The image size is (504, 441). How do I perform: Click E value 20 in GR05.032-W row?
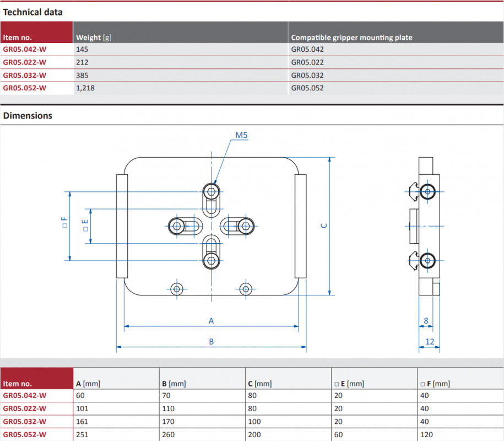(338, 421)
